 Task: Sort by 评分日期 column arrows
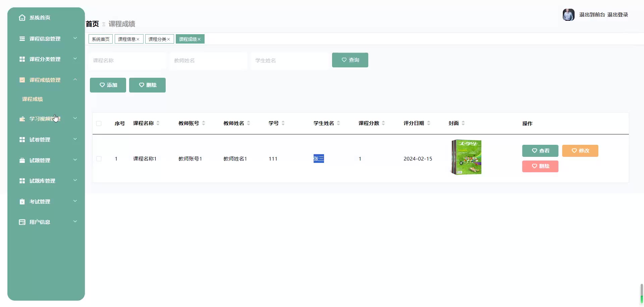(x=429, y=123)
